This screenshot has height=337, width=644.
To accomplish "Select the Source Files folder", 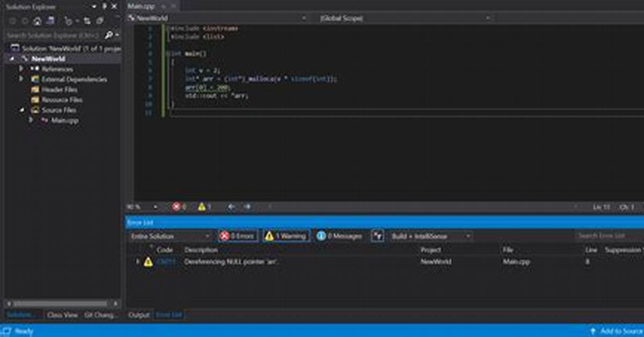I will point(58,110).
